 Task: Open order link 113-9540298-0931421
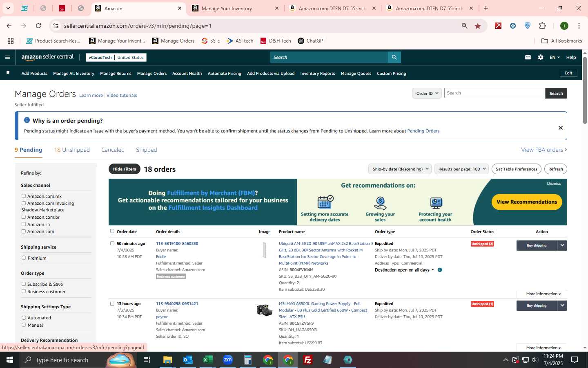[x=177, y=304]
